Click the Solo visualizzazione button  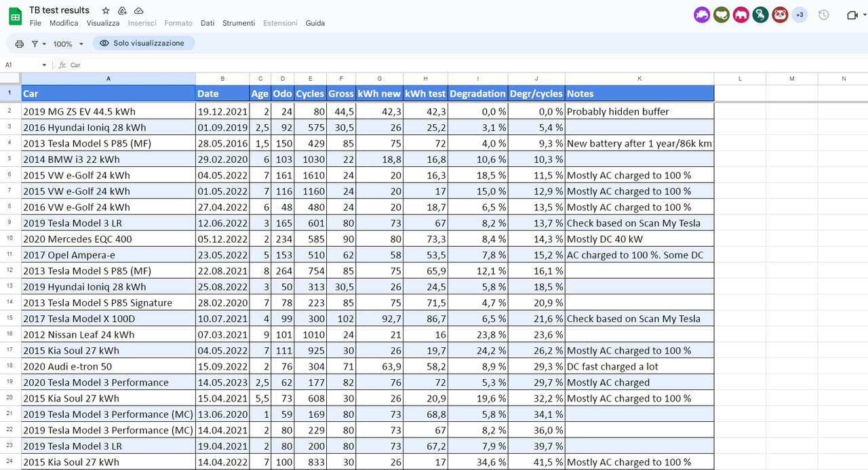point(142,43)
